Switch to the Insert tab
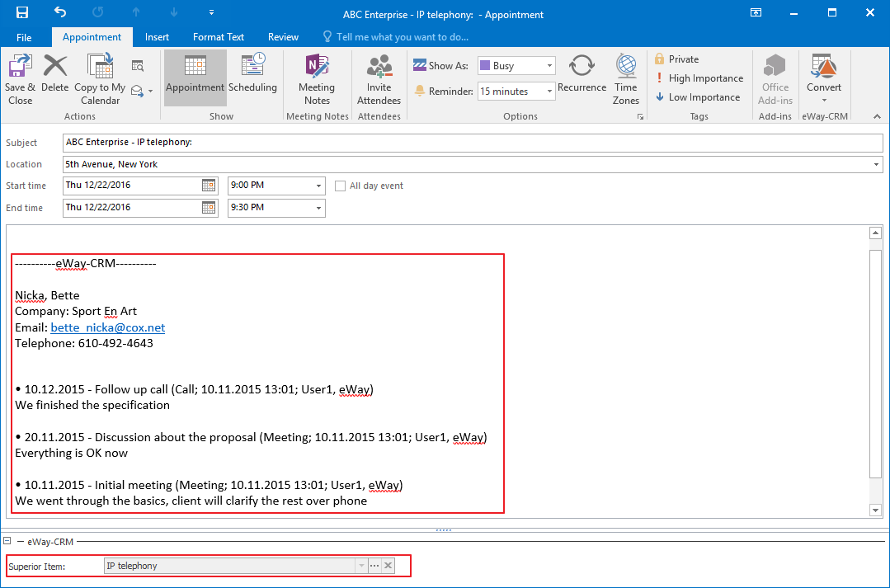890x588 pixels. click(157, 37)
